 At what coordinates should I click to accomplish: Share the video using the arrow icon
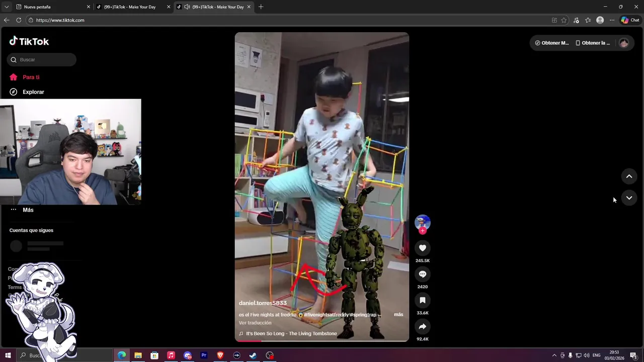click(x=423, y=326)
